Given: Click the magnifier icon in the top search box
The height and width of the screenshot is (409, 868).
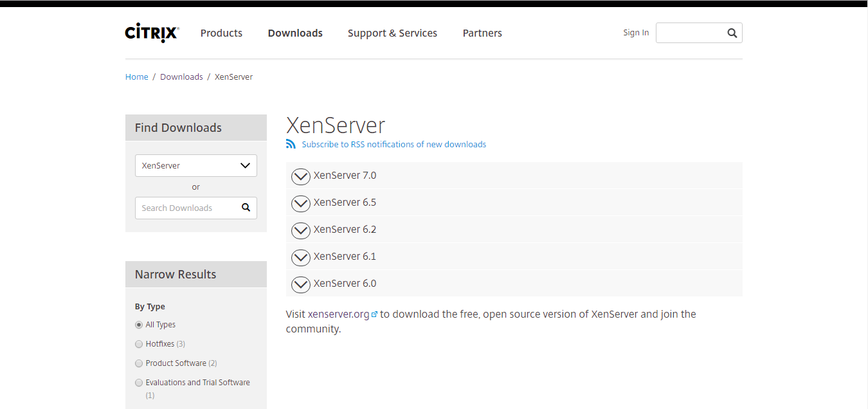Looking at the screenshot, I should pos(732,33).
